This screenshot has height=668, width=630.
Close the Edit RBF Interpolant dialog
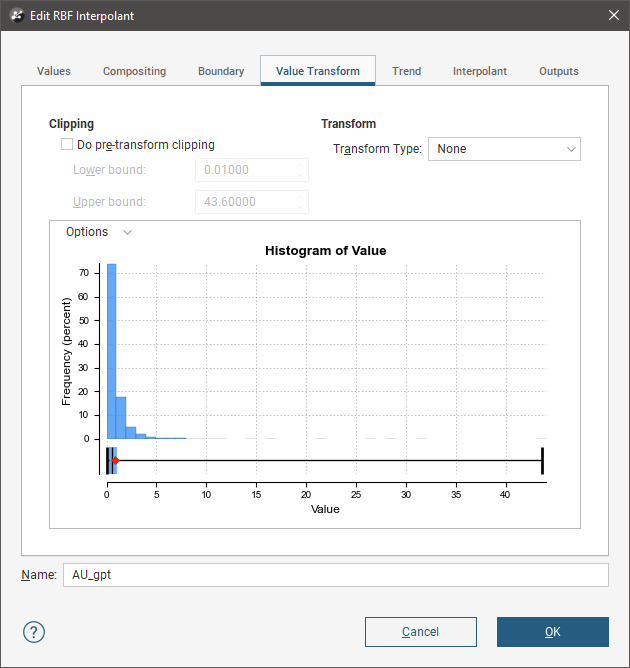(613, 16)
